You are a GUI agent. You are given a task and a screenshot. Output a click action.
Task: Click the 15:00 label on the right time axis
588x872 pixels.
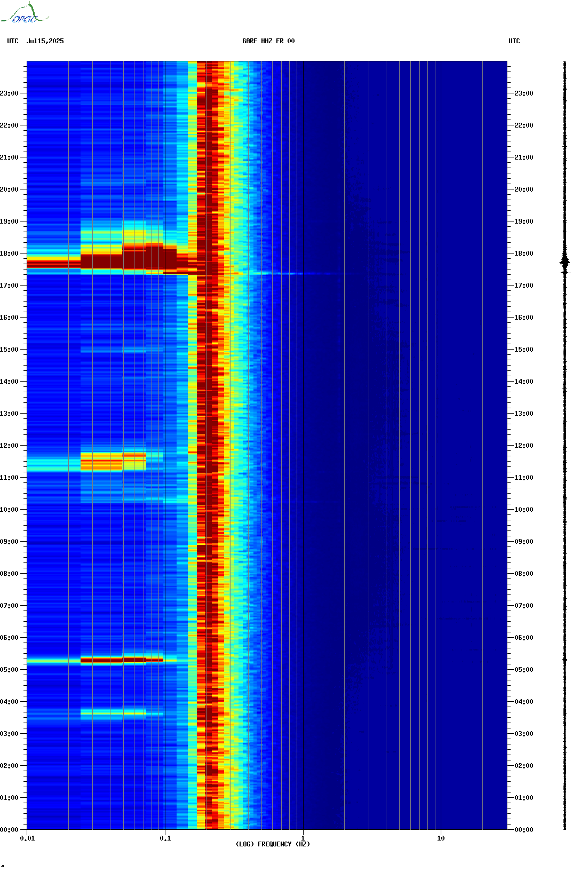click(524, 350)
